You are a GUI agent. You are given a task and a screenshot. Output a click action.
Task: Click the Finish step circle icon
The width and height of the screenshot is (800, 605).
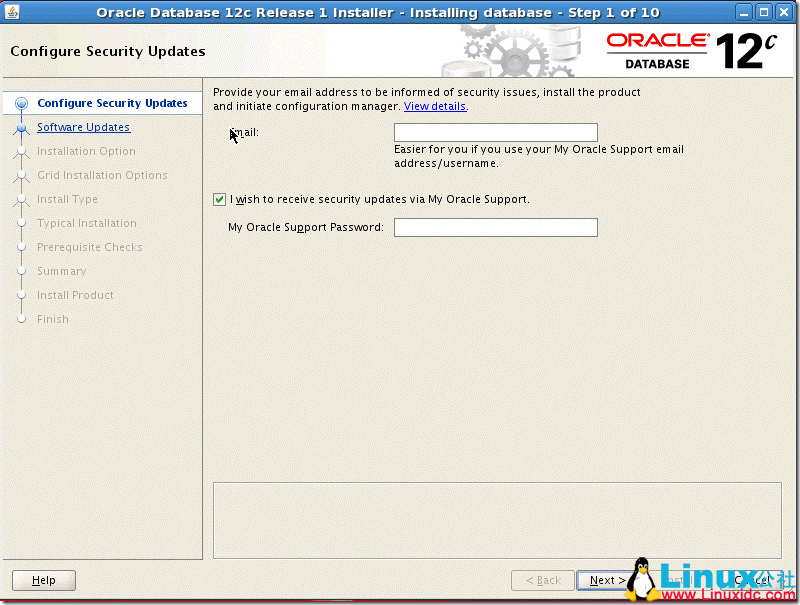coord(21,319)
